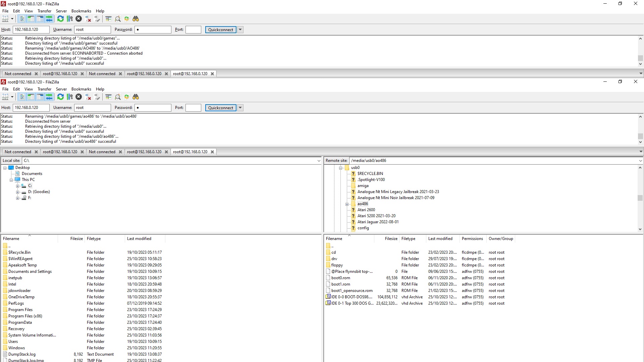Open Site Manager in lower FileZilla window
The height and width of the screenshot is (362, 644).
pyautogui.click(x=5, y=97)
